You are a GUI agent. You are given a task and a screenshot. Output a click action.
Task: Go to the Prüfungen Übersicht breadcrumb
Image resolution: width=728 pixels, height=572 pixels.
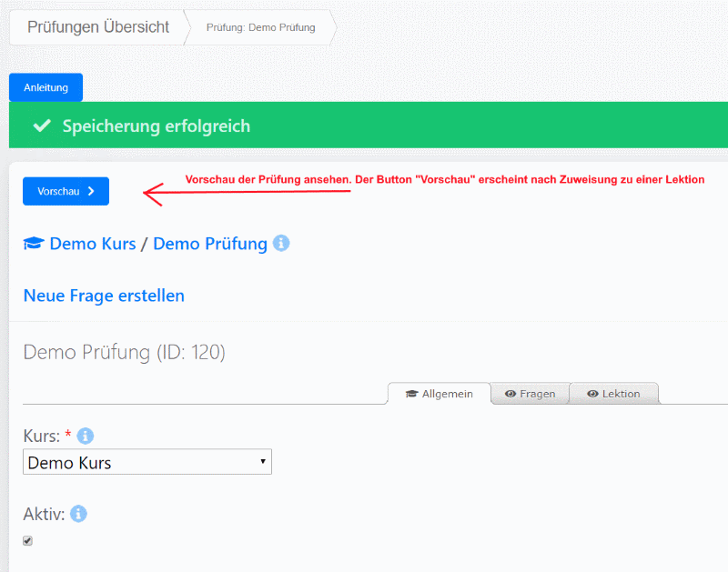pos(98,27)
